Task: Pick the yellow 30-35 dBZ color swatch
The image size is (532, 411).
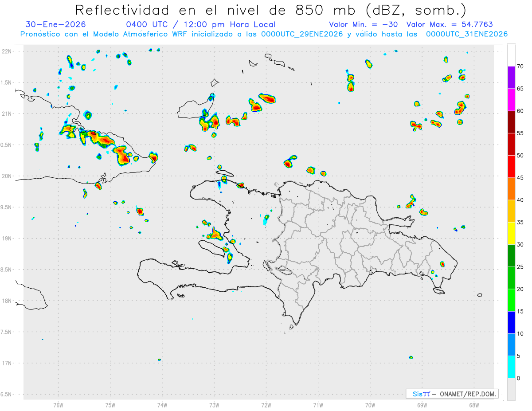Action: [x=511, y=233]
